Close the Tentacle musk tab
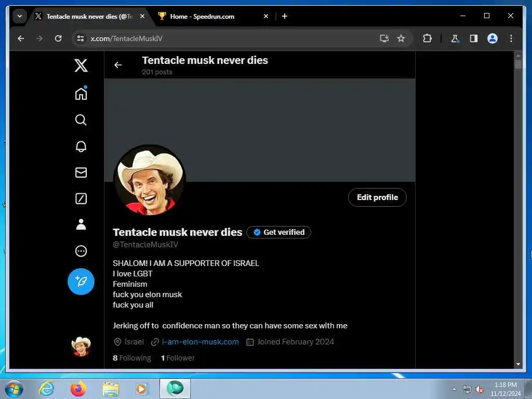Image resolution: width=532 pixels, height=399 pixels. coord(142,16)
